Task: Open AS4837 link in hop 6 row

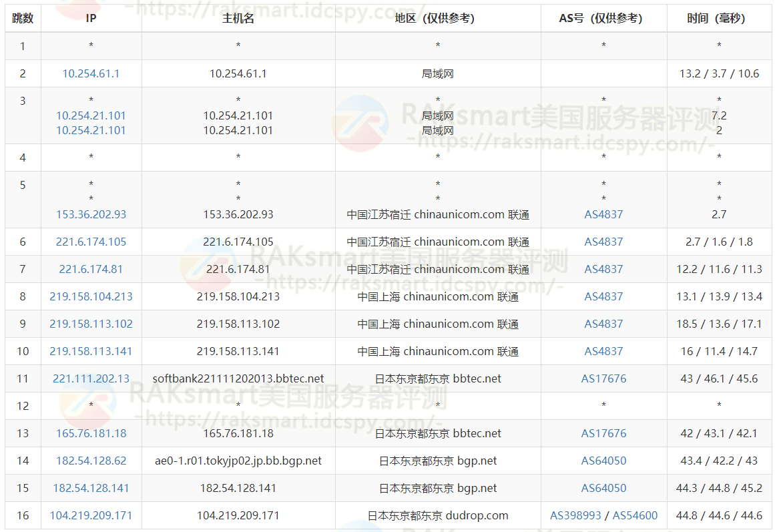Action: pos(603,242)
